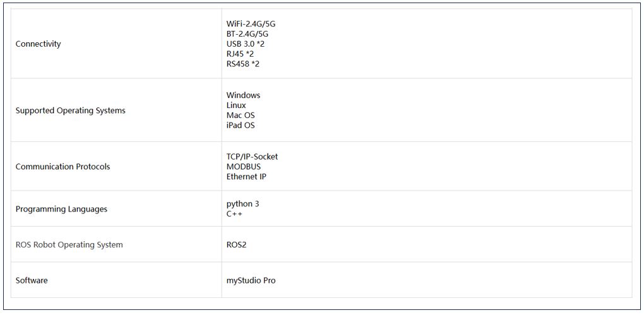Click the RJ45 *2 entry

tap(239, 54)
